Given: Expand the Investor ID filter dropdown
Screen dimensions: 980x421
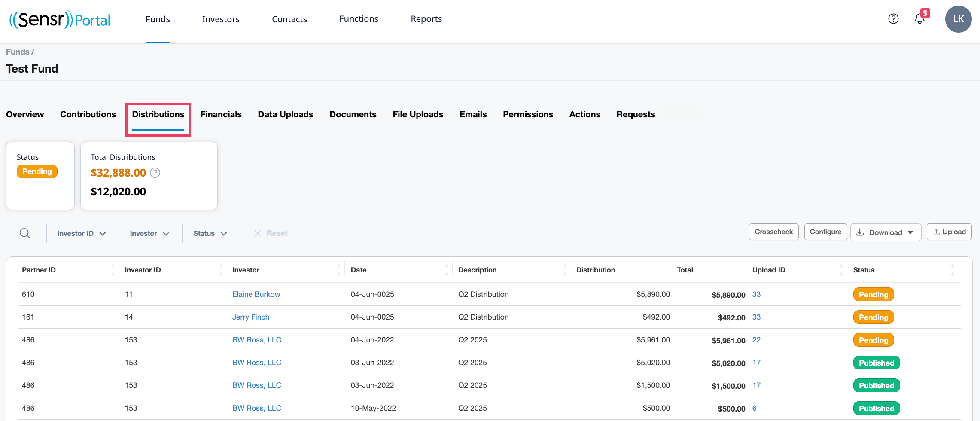Looking at the screenshot, I should coord(82,233).
